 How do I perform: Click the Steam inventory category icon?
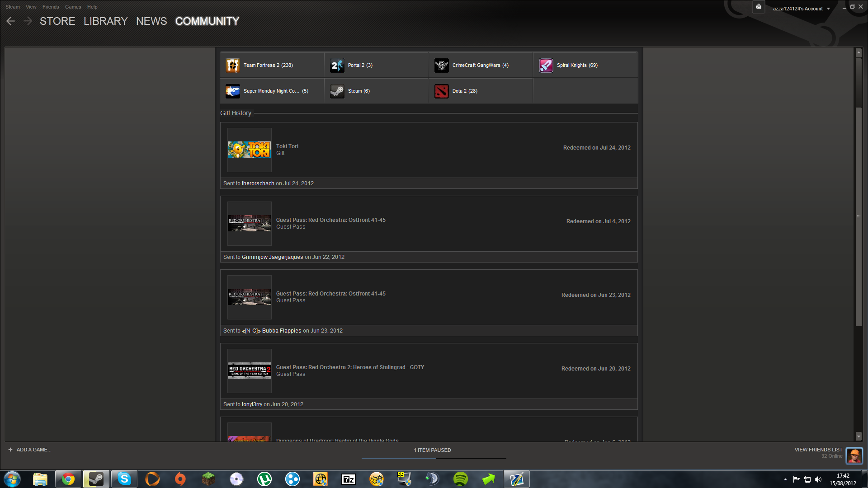pos(337,91)
